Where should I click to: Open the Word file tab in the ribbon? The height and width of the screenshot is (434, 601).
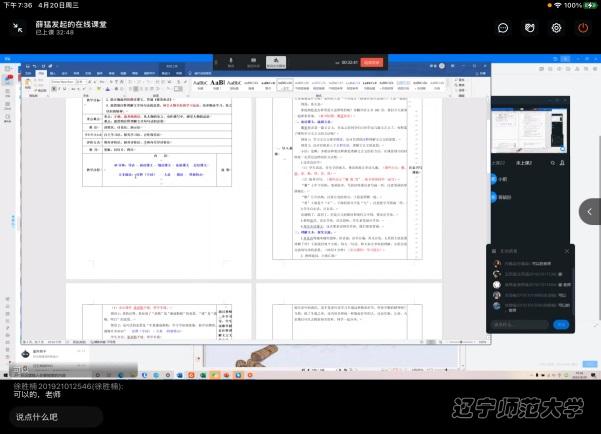click(x=29, y=73)
